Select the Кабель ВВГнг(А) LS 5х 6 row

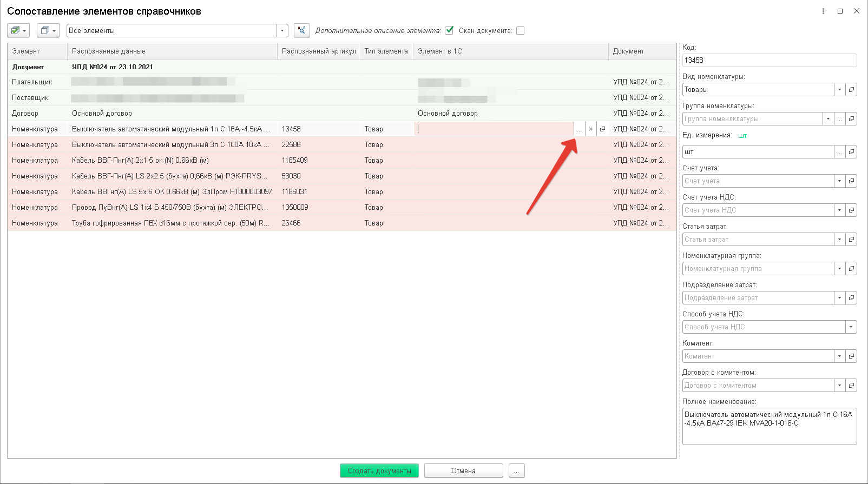[342, 192]
